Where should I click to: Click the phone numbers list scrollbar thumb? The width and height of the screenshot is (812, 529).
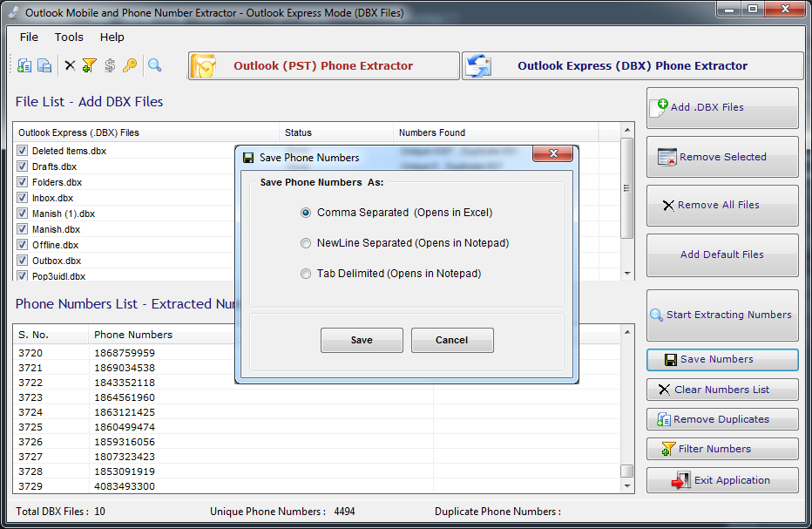(x=627, y=471)
